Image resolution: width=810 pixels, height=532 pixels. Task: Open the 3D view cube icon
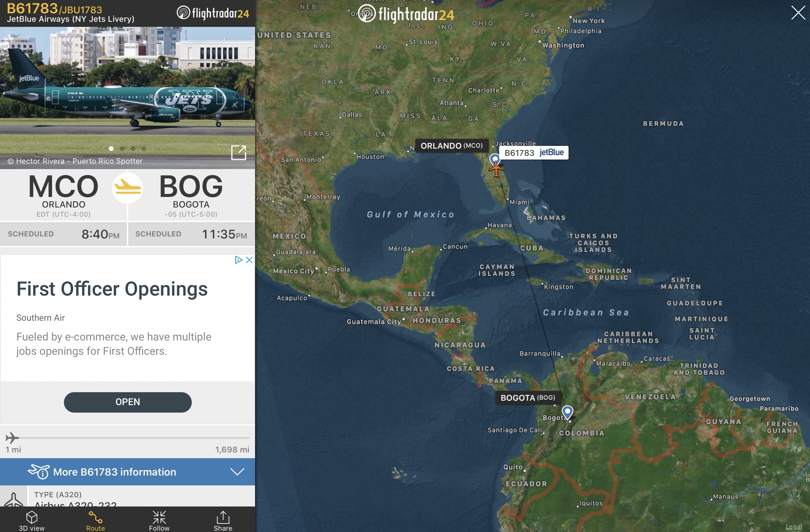32,517
